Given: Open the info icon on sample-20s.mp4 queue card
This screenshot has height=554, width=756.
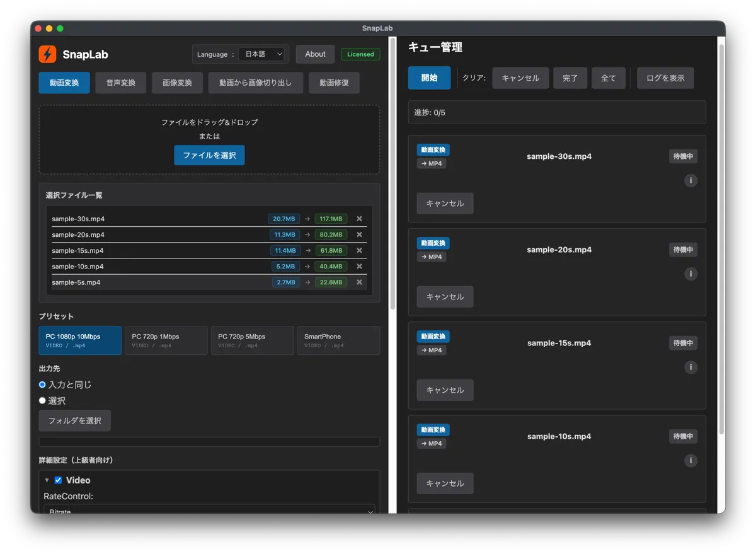Looking at the screenshot, I should 690,274.
